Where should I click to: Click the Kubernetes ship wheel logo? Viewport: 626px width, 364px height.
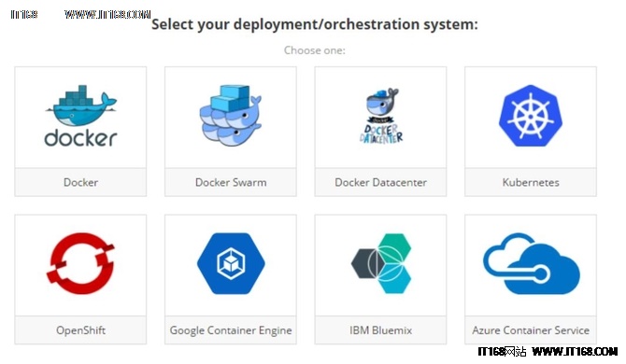[531, 116]
